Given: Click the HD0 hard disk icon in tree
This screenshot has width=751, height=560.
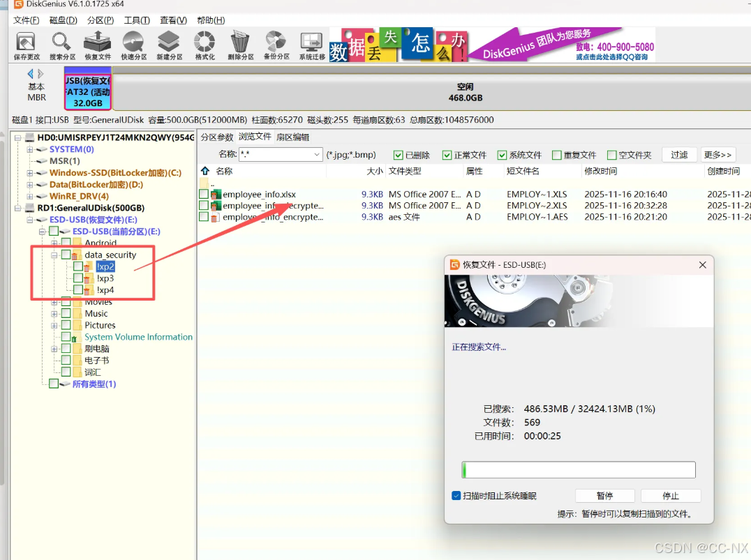Looking at the screenshot, I should pos(30,138).
